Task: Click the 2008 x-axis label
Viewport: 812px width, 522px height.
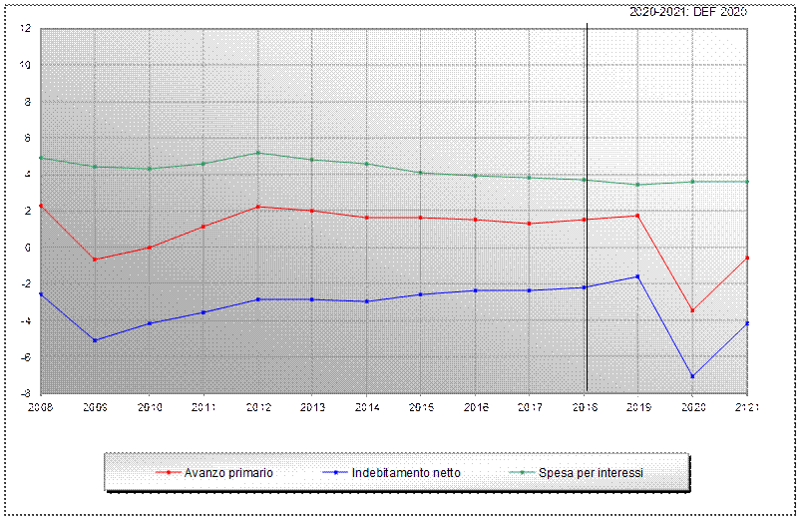Action: [40, 407]
